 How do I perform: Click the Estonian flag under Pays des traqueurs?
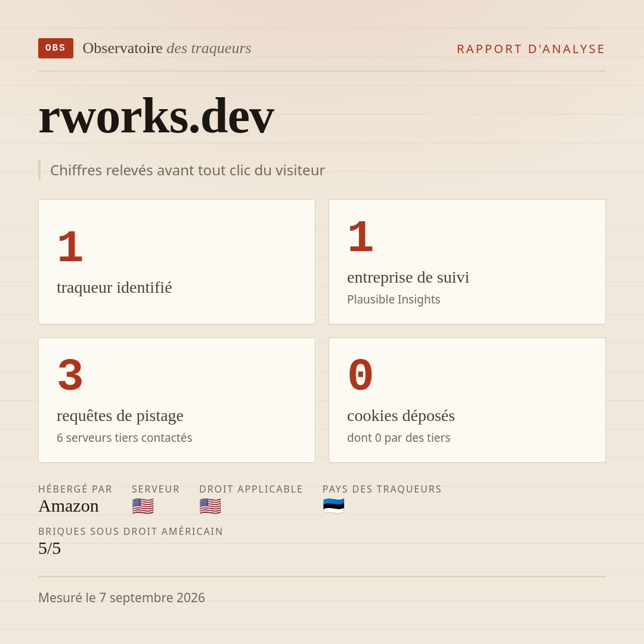pyautogui.click(x=333, y=506)
